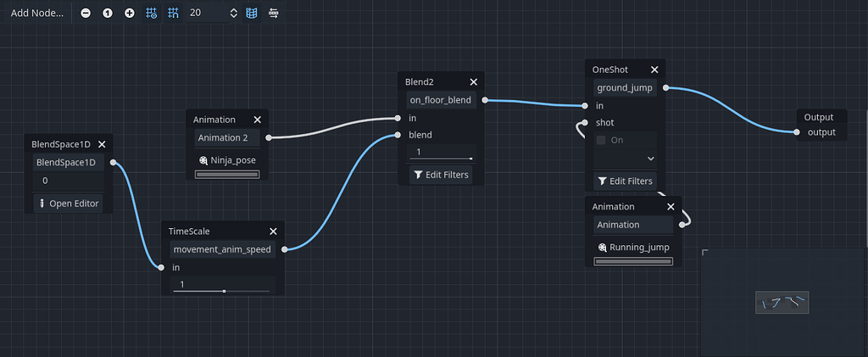Close the Blend2 node
Image resolution: width=868 pixels, height=357 pixels.
pyautogui.click(x=473, y=82)
